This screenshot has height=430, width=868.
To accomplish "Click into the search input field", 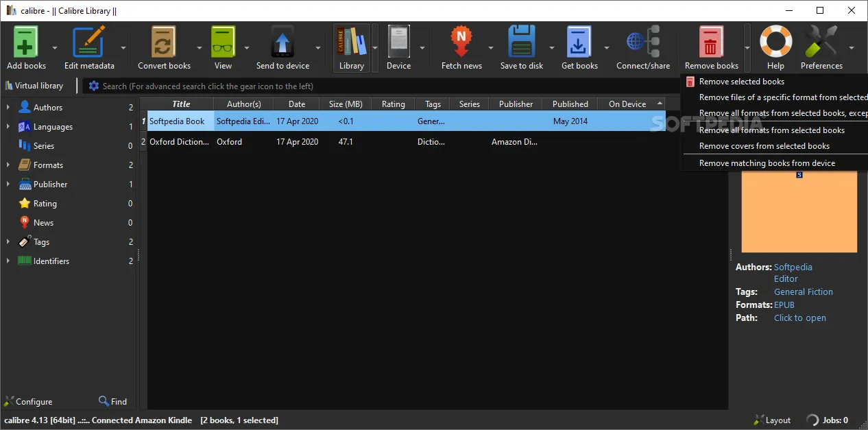I will click(x=384, y=86).
